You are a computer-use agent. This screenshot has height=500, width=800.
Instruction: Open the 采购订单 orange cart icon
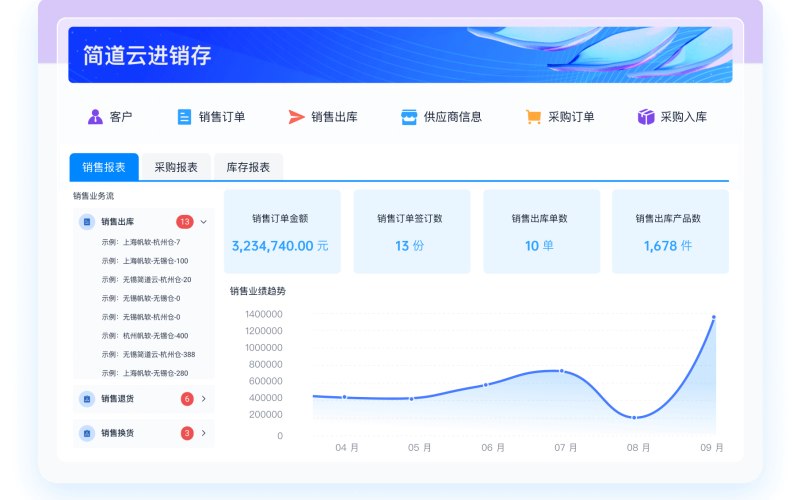[x=533, y=117]
